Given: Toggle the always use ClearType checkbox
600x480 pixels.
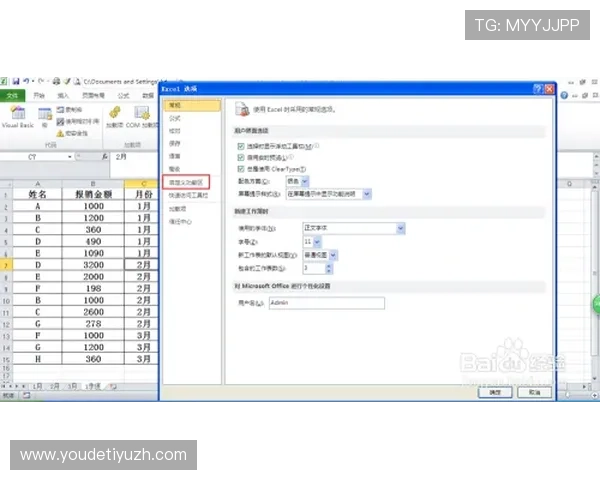Looking at the screenshot, I should 241,169.
